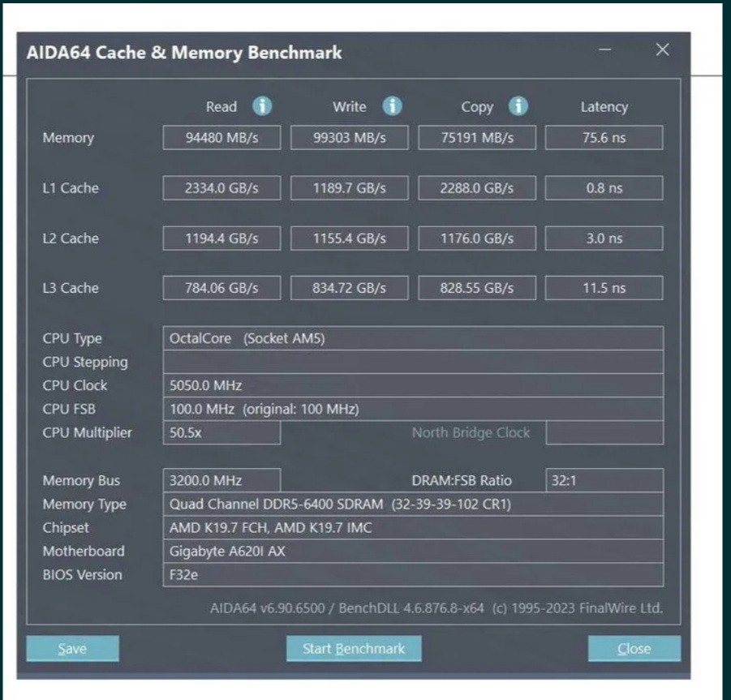Click the info icon next to Read
731x700 pixels.
pyautogui.click(x=262, y=105)
